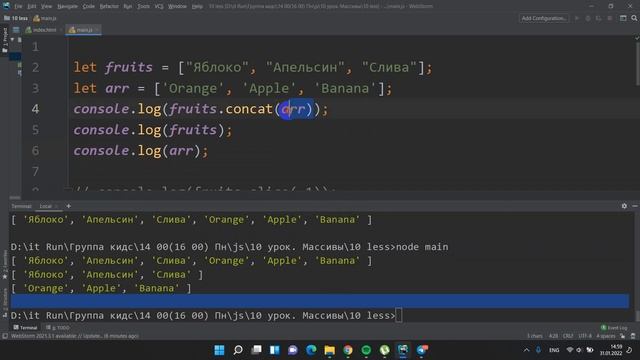The height and width of the screenshot is (360, 640).
Task: Click the Debug bug icon
Action: point(588,18)
